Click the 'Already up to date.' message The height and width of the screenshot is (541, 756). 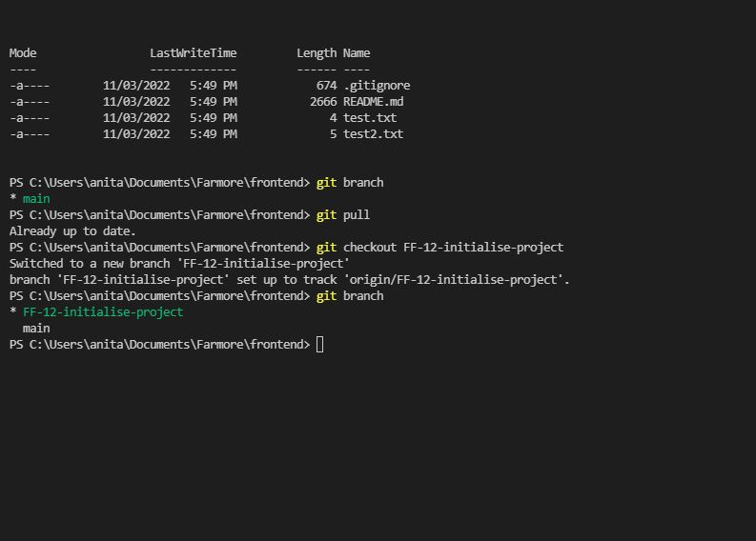tap(72, 231)
